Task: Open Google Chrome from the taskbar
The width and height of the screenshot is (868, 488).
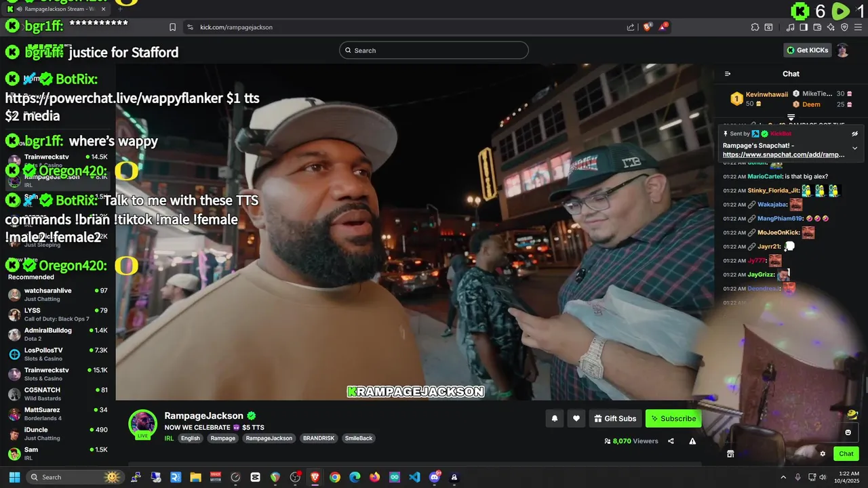Action: click(335, 477)
